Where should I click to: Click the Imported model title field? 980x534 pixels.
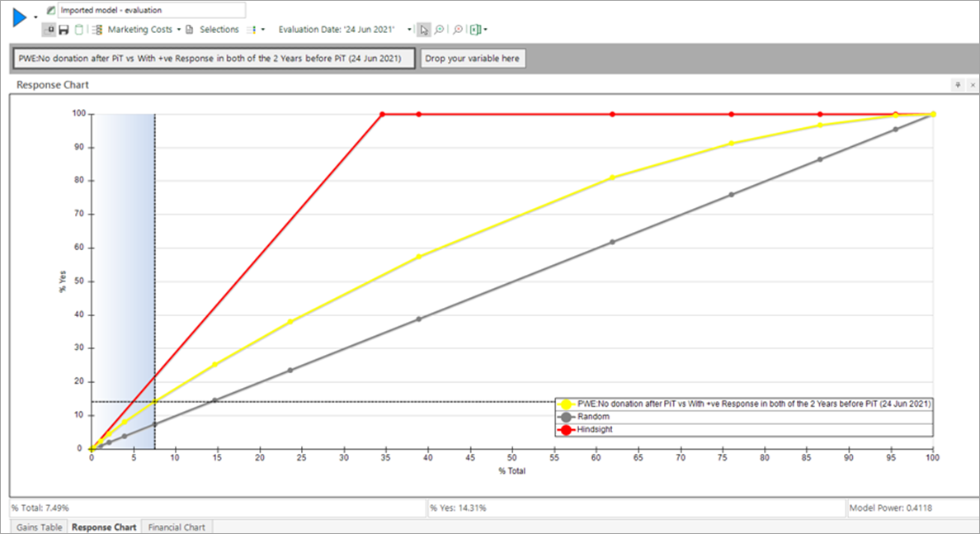(x=151, y=10)
